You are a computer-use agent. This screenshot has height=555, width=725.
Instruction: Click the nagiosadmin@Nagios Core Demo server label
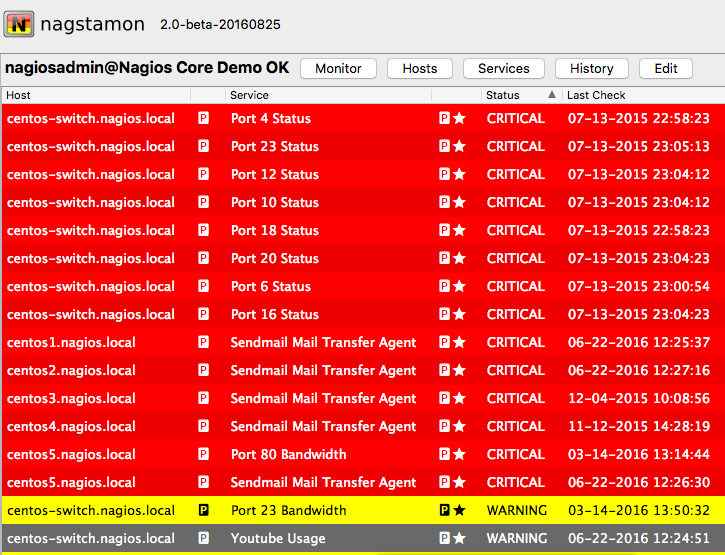[x=147, y=68]
